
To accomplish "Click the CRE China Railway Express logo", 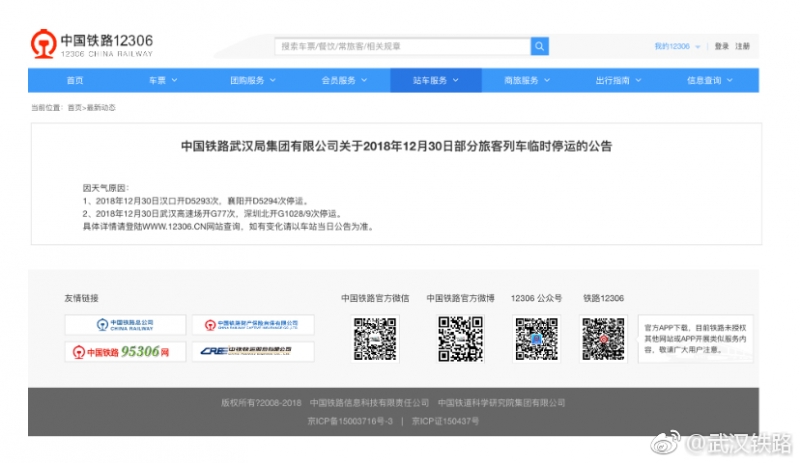I will tap(251, 351).
